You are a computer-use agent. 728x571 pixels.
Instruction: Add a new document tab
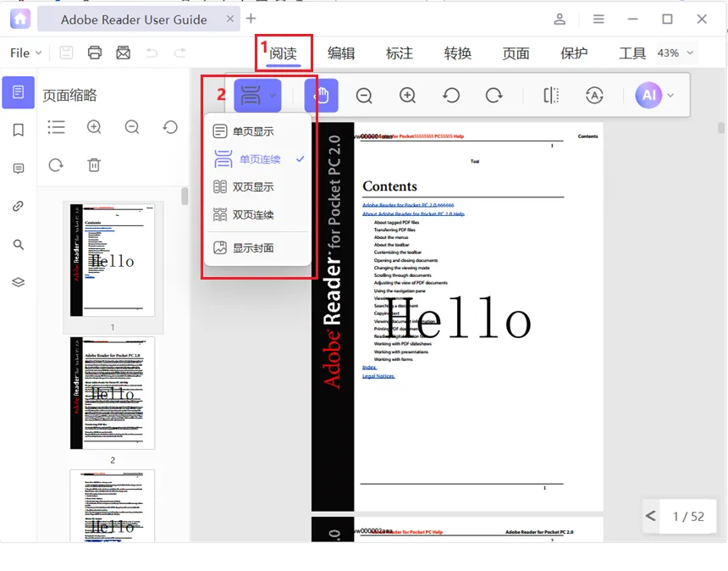coord(251,19)
